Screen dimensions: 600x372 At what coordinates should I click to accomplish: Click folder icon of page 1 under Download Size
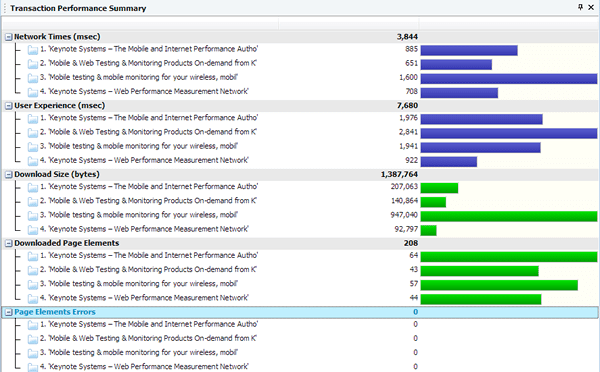click(33, 188)
